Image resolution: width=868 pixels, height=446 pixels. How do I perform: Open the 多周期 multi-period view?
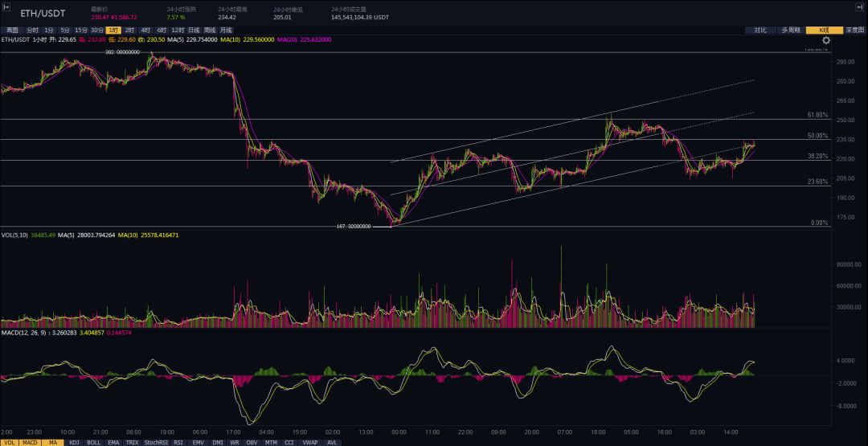[791, 31]
